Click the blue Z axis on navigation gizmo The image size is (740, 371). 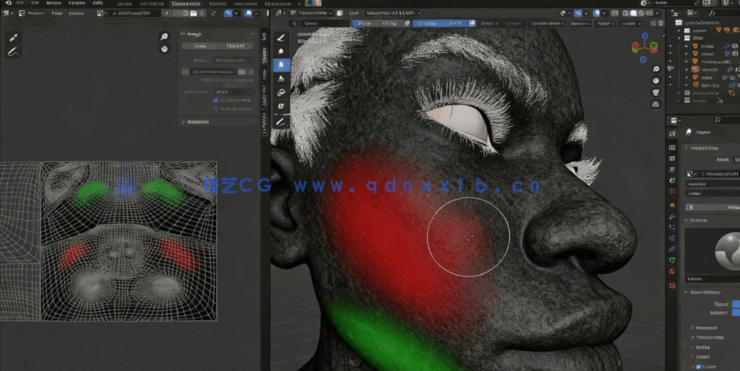(x=645, y=35)
